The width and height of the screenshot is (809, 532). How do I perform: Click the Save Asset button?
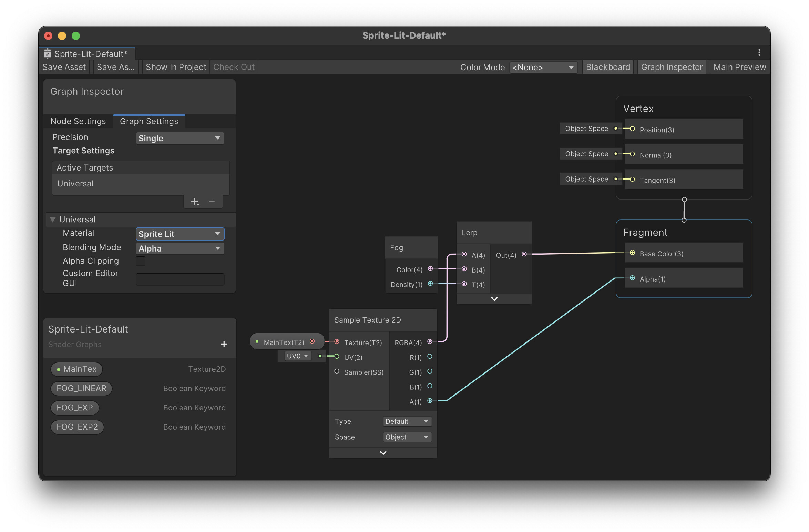pos(64,67)
